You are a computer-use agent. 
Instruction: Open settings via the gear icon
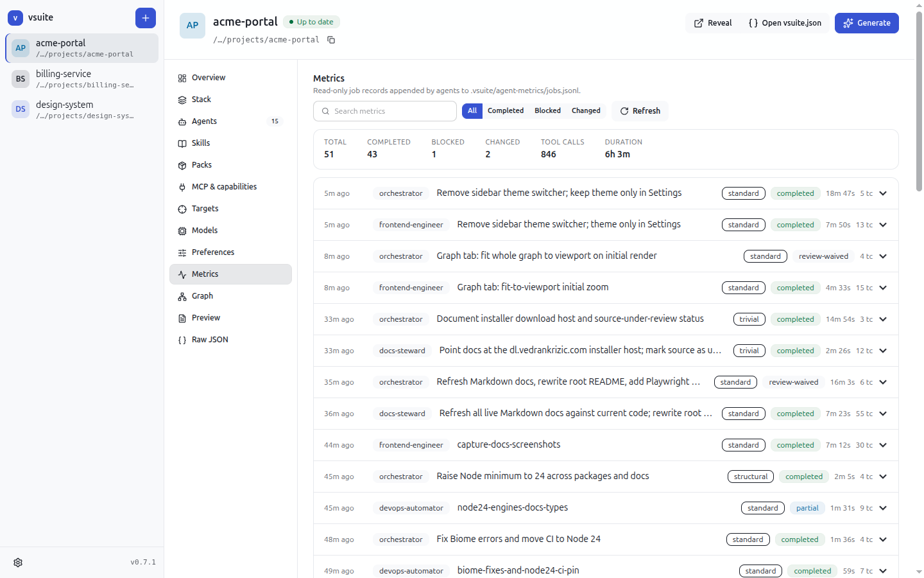[x=18, y=563]
